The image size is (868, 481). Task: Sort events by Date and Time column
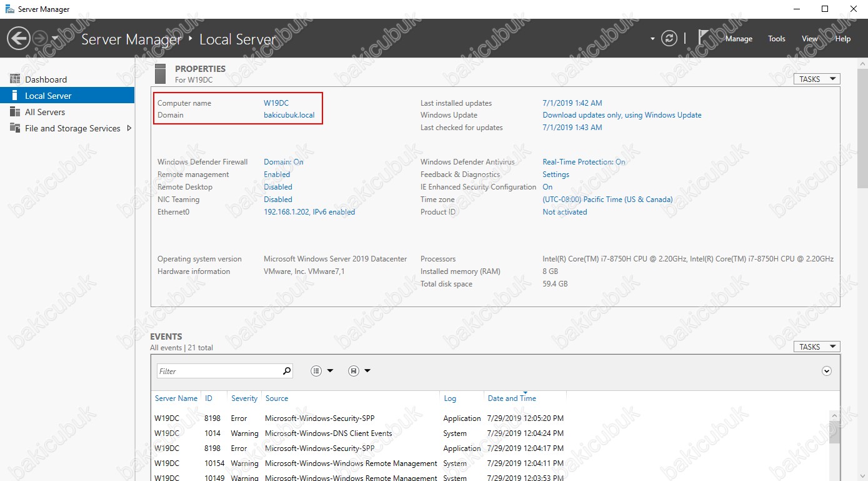512,398
